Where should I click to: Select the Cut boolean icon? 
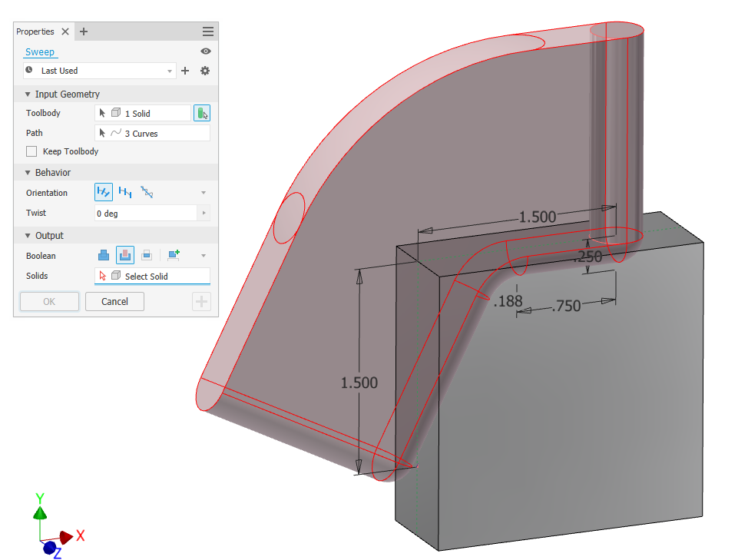point(125,255)
